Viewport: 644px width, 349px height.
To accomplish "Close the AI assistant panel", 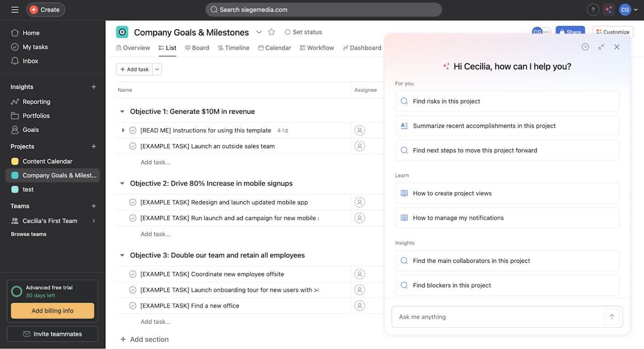I will click(x=617, y=47).
